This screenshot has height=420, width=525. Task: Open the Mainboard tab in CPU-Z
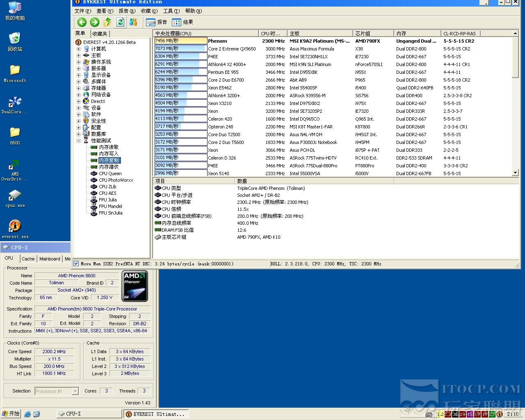(x=50, y=259)
